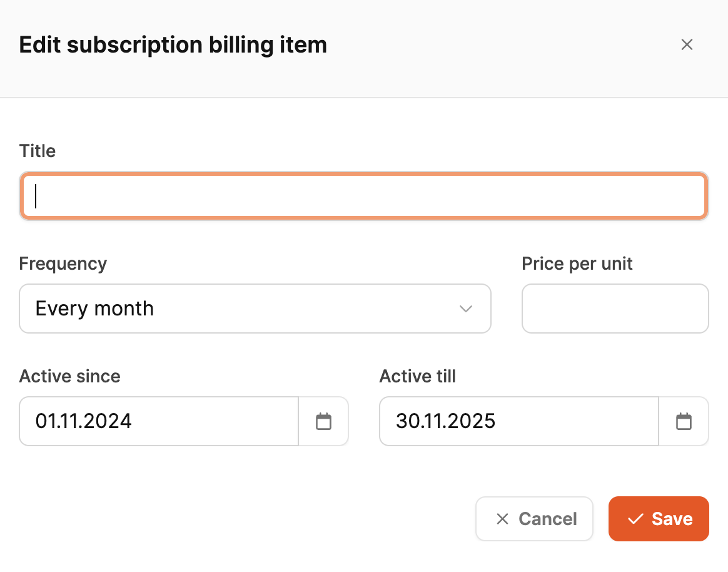Click the Active since label
The width and height of the screenshot is (728, 572).
point(70,376)
